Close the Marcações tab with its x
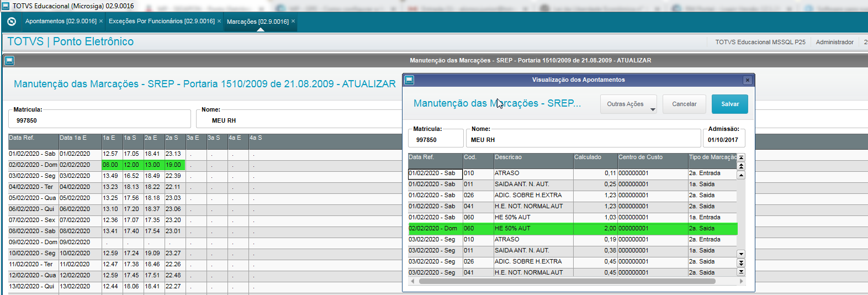The image size is (868, 295). click(293, 21)
